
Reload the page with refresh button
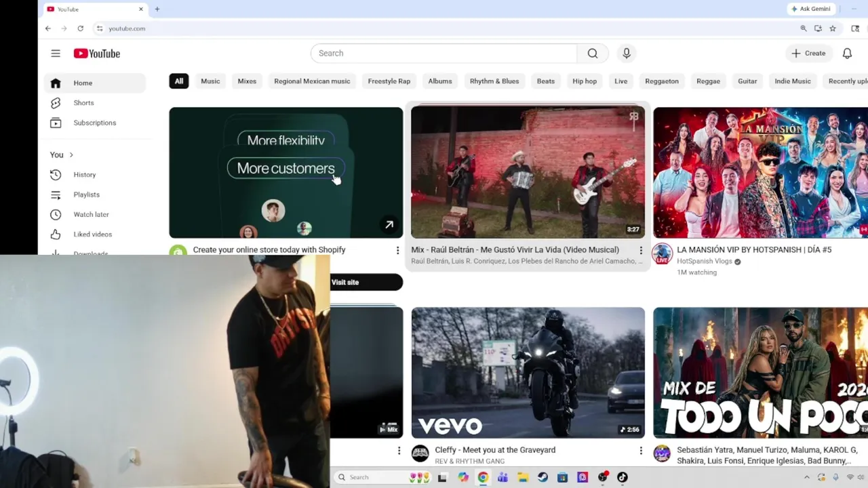pyautogui.click(x=80, y=28)
